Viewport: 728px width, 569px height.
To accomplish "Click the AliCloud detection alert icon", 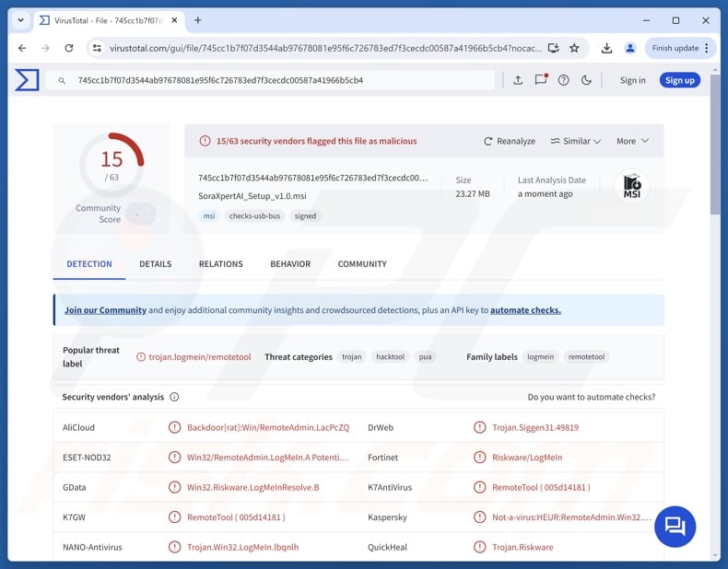I will pyautogui.click(x=174, y=427).
